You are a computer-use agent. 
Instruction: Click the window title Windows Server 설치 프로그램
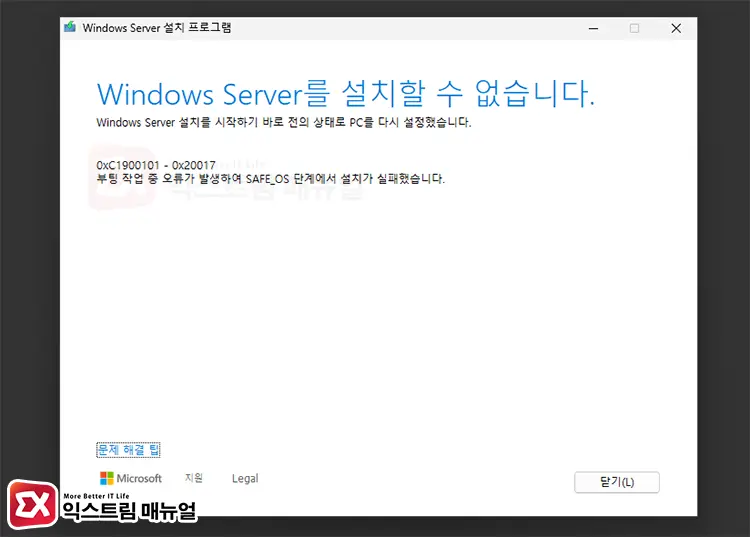(x=157, y=27)
